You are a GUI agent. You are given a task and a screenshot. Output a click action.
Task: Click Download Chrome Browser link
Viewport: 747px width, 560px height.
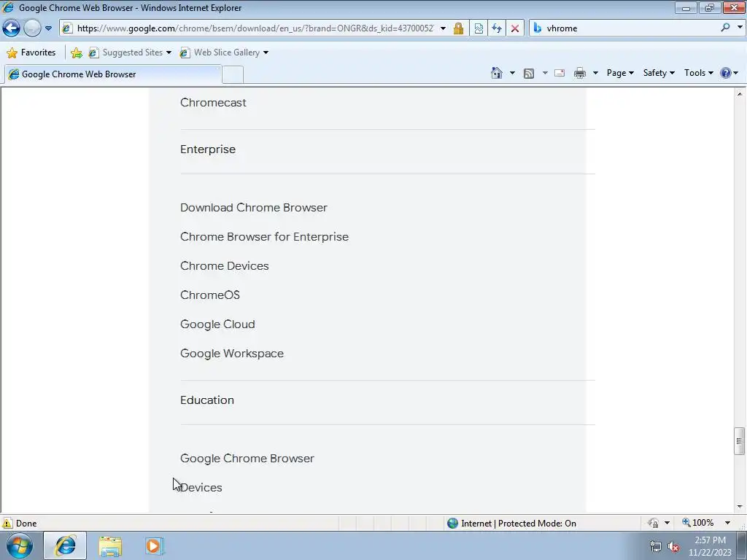[x=253, y=208]
